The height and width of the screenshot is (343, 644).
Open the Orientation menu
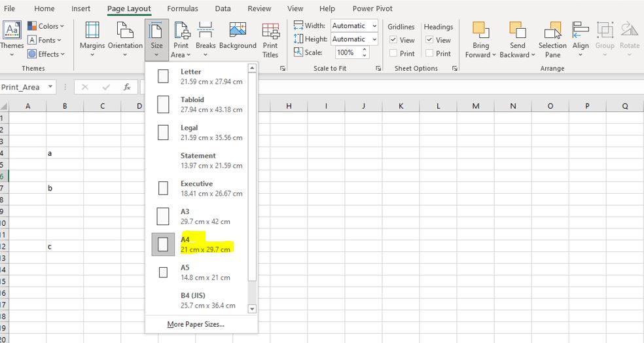coord(125,39)
